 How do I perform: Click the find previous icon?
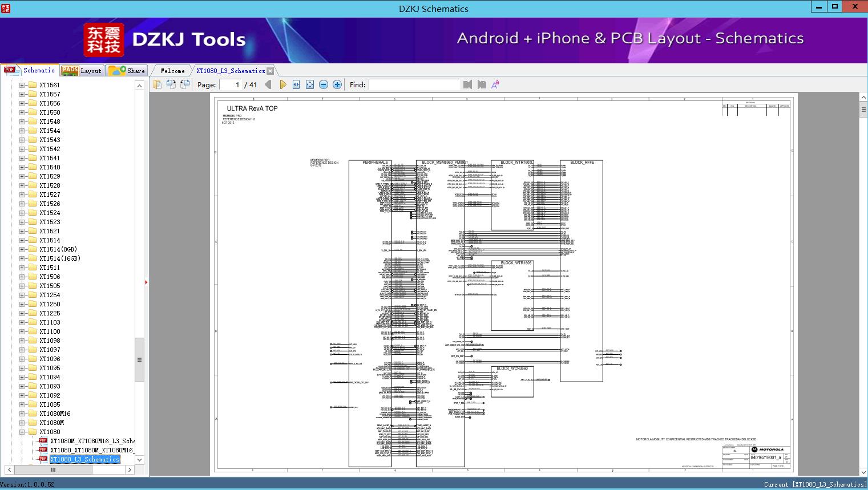tap(468, 84)
